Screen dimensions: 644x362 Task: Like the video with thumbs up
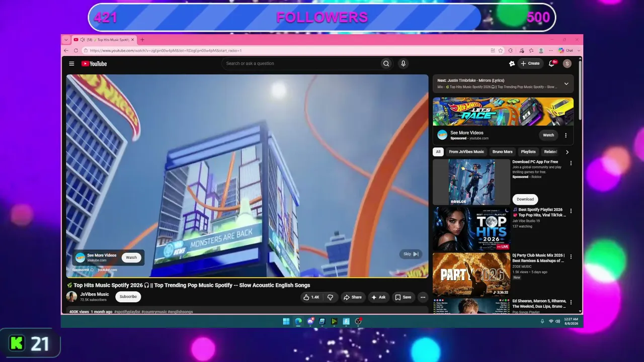[311, 297]
